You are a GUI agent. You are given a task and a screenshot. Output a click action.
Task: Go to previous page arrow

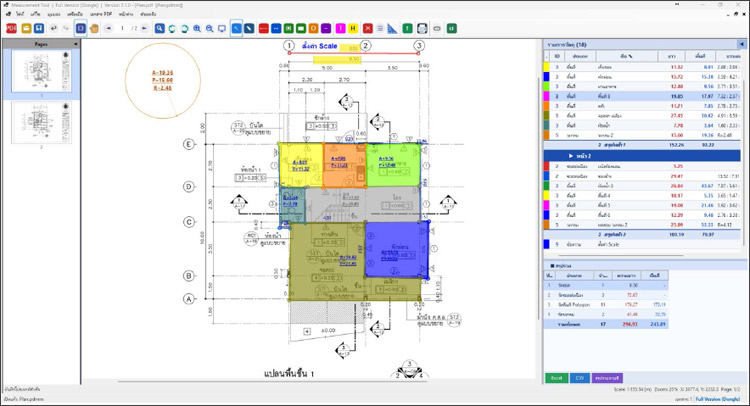pyautogui.click(x=109, y=28)
